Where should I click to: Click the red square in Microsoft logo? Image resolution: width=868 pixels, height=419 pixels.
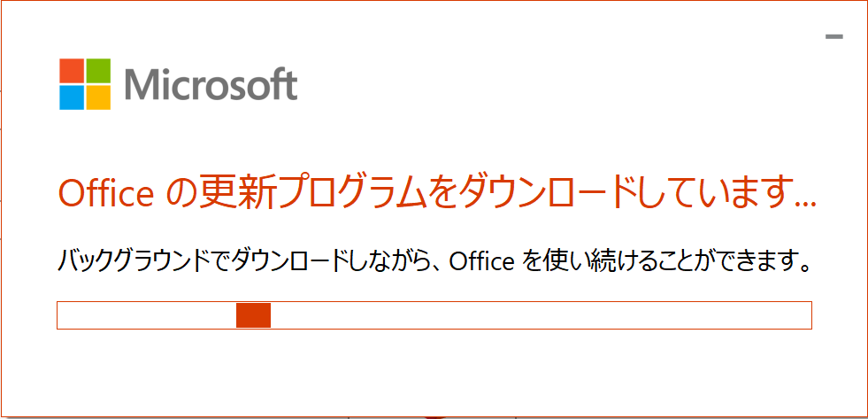[72, 71]
